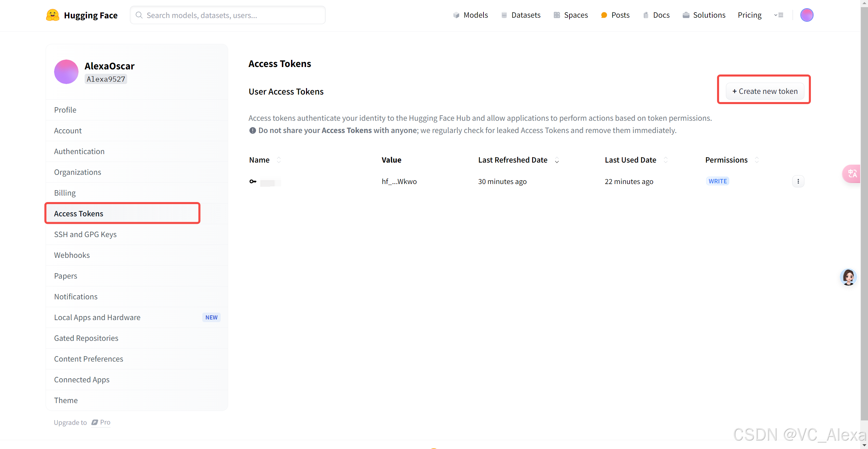This screenshot has height=449, width=868.
Task: Sort tokens by Permissions arrow
Action: click(757, 160)
